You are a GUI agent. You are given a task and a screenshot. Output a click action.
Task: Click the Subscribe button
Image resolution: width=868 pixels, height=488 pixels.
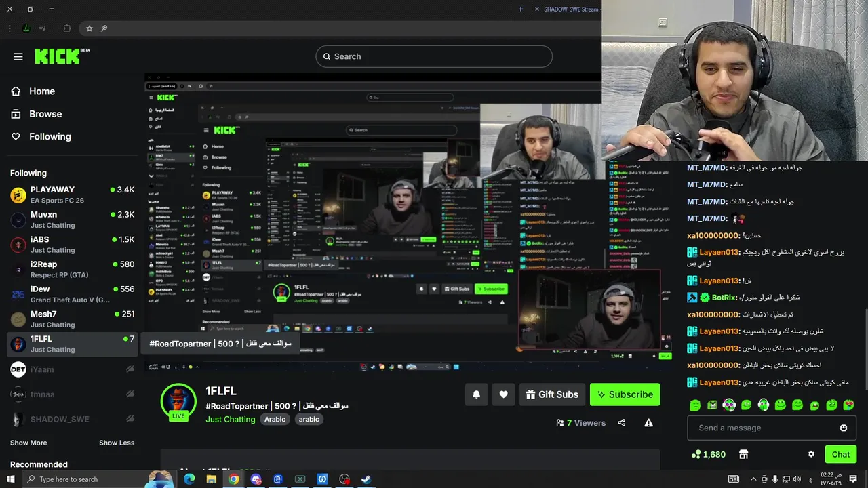coord(625,394)
